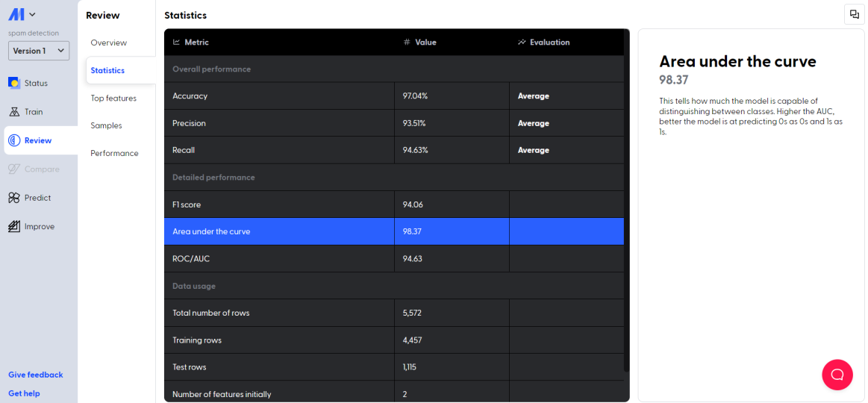The height and width of the screenshot is (403, 868).
Task: Click the Predict icon in the sidebar
Action: [x=14, y=198]
